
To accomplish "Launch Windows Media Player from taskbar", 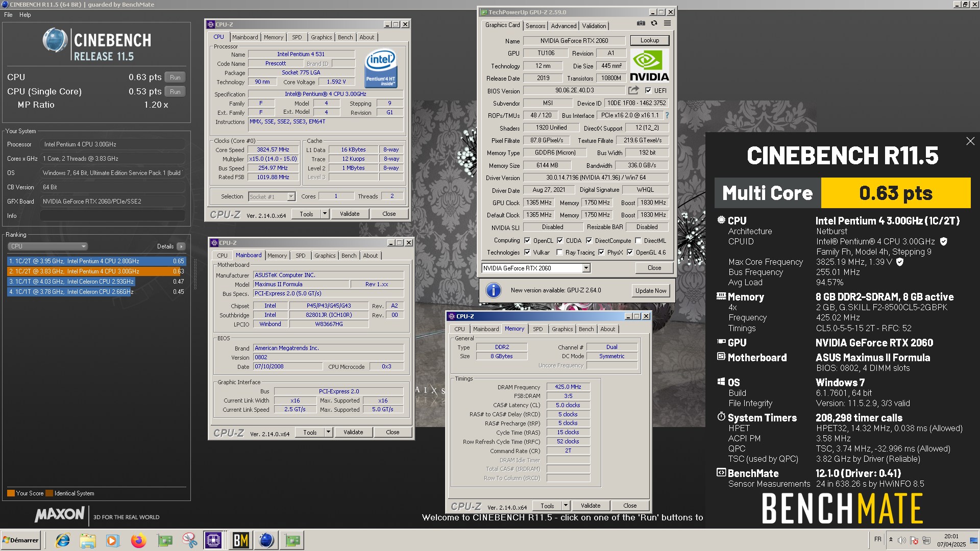I will [x=113, y=540].
